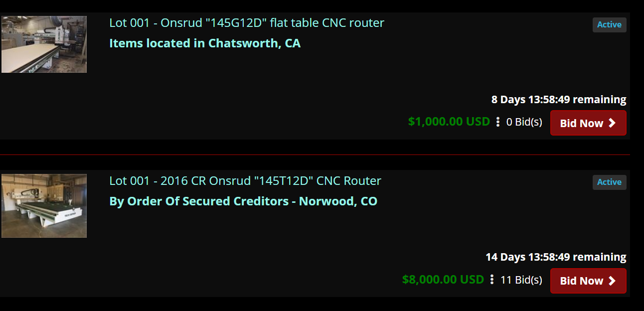Click the $1,000.00 USD current price
Viewport: 644px width, 311px height.
point(449,122)
